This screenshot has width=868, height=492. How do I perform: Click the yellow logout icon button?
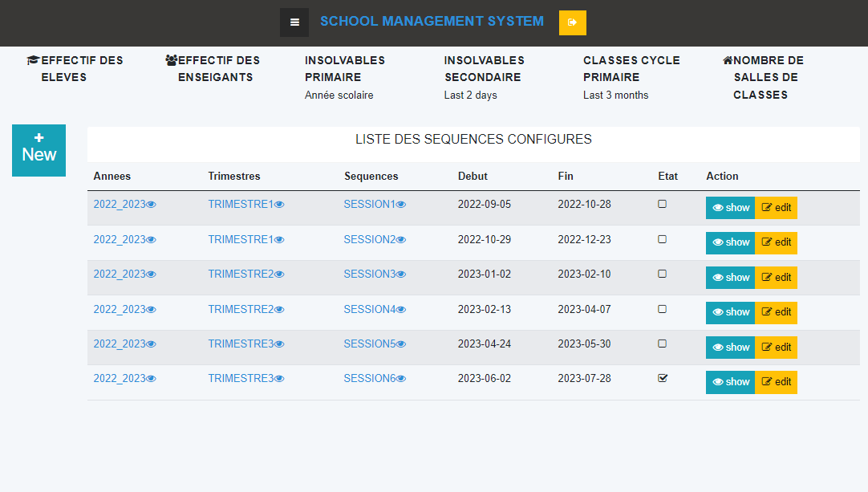coord(573,22)
